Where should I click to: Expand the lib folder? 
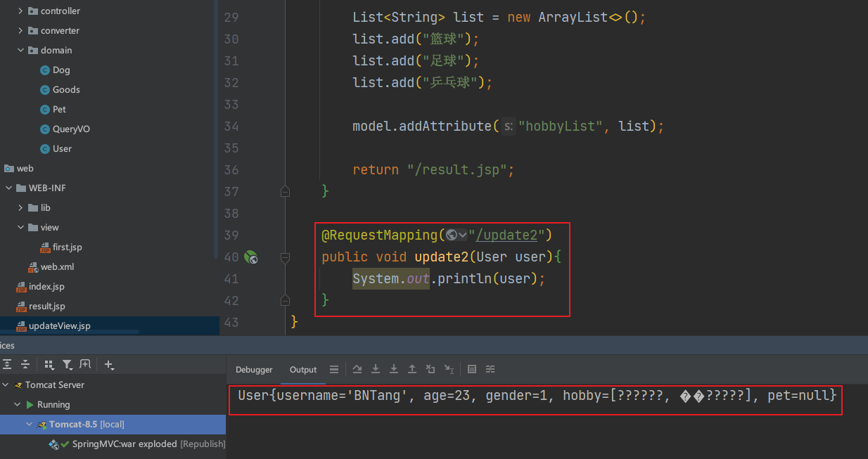[20, 208]
